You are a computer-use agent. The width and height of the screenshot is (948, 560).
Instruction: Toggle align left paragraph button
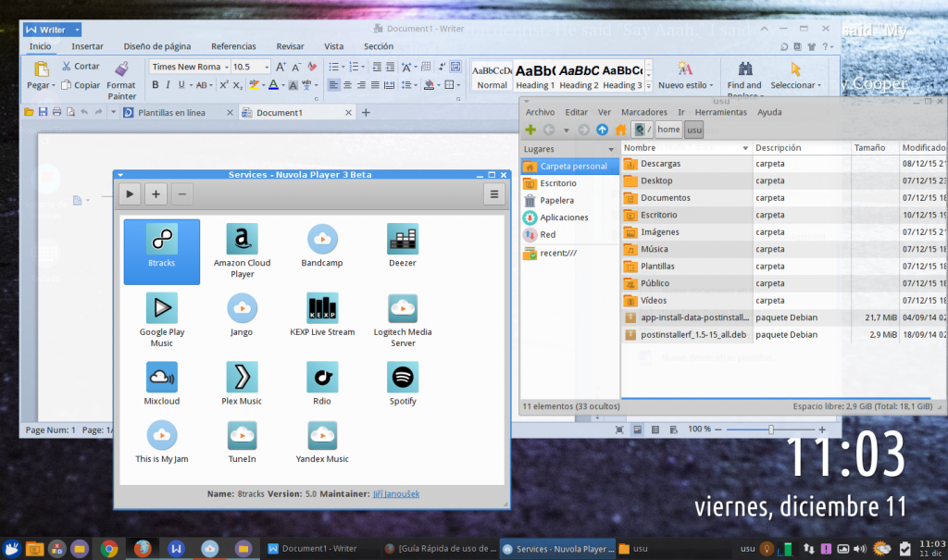click(333, 84)
